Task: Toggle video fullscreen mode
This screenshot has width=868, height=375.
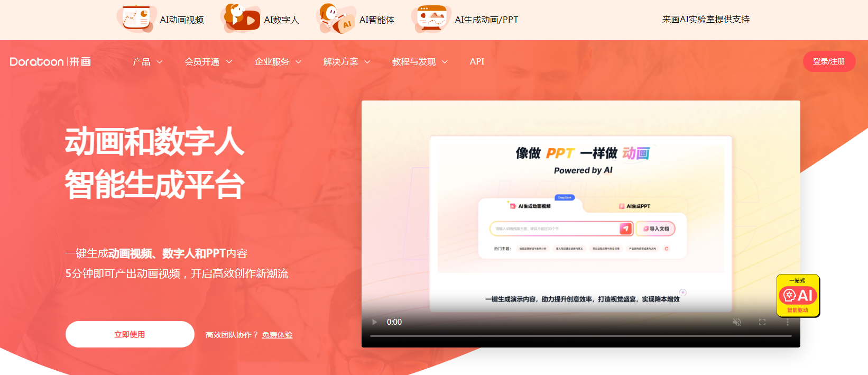Action: coord(762,322)
